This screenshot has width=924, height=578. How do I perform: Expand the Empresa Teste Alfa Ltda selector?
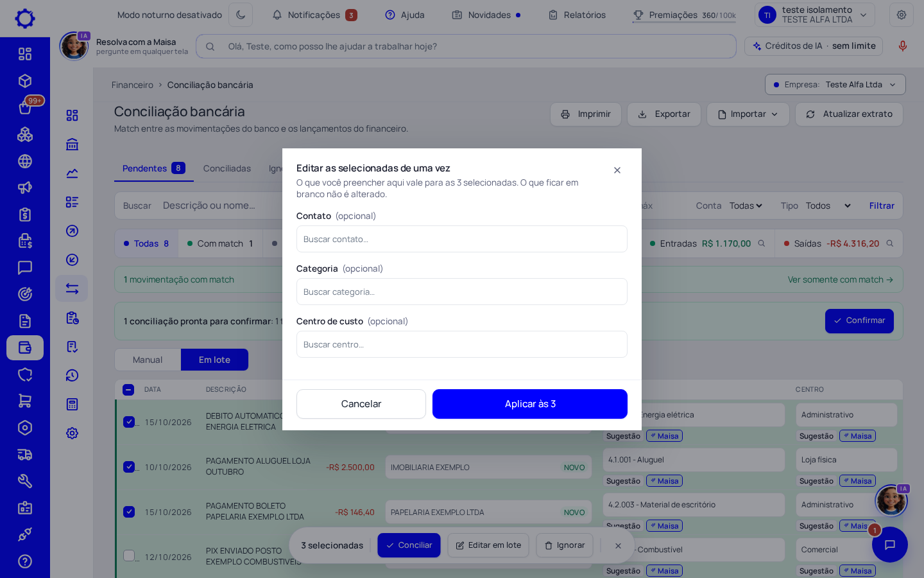point(835,85)
